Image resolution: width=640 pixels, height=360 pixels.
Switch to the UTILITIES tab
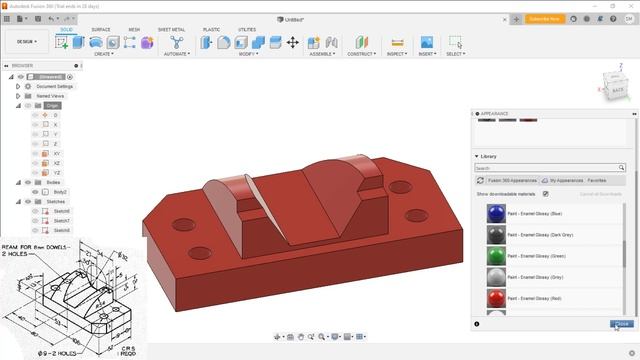click(247, 30)
